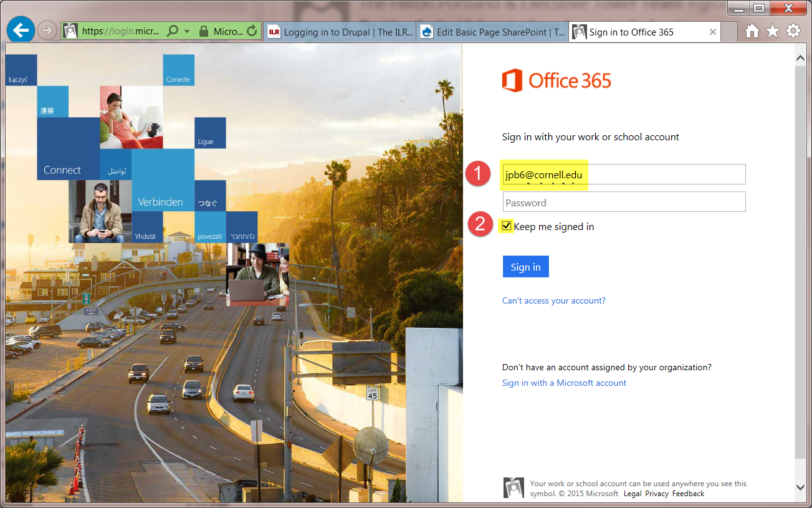
Task: Open Favorites with the star icon
Action: (x=773, y=31)
